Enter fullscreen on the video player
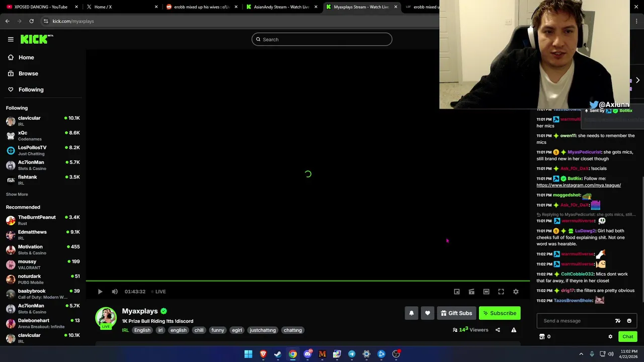This screenshot has height=362, width=644. 501,292
